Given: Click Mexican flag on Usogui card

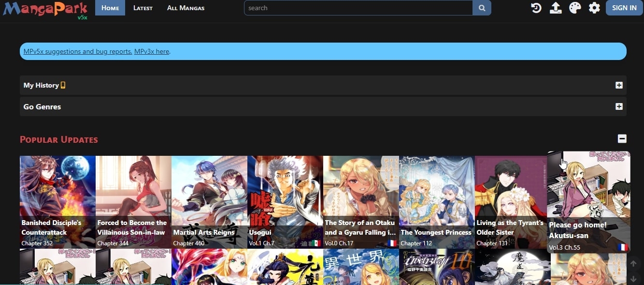Looking at the screenshot, I should tap(316, 243).
